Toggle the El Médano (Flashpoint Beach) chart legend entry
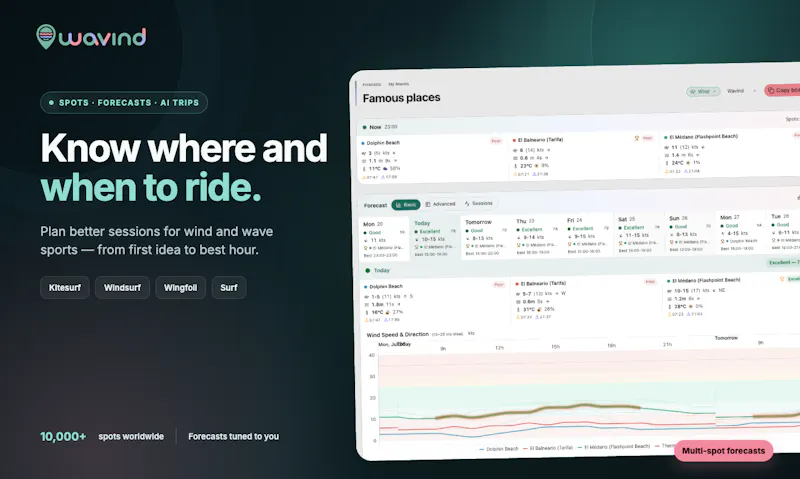800x479 pixels. (614, 447)
